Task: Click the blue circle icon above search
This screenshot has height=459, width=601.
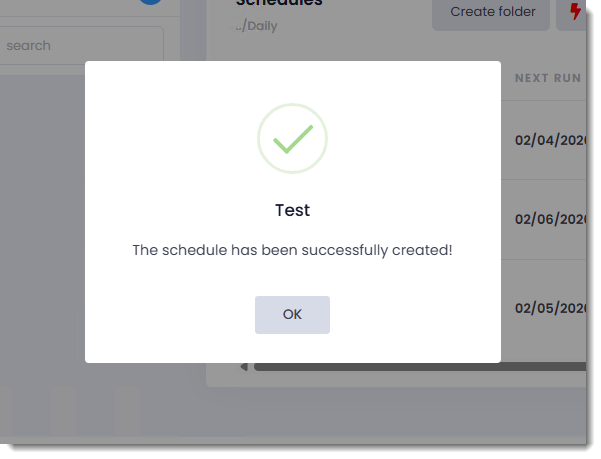Action: [150, 3]
